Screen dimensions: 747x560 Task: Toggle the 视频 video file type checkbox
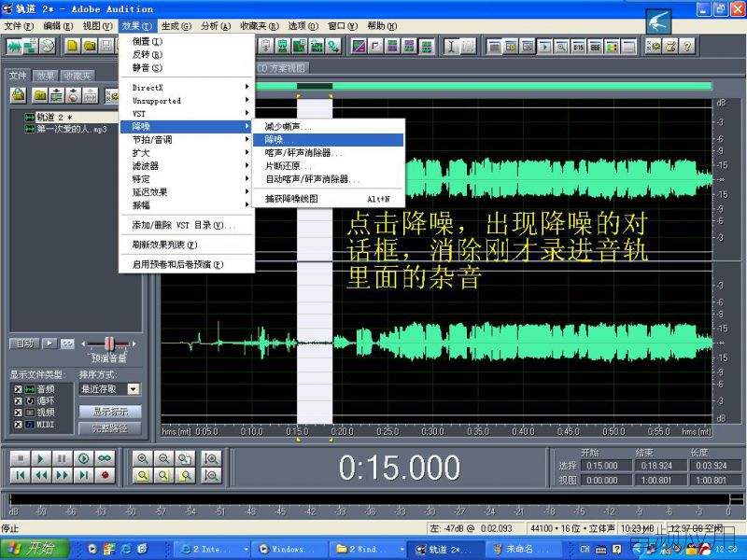tap(18, 413)
